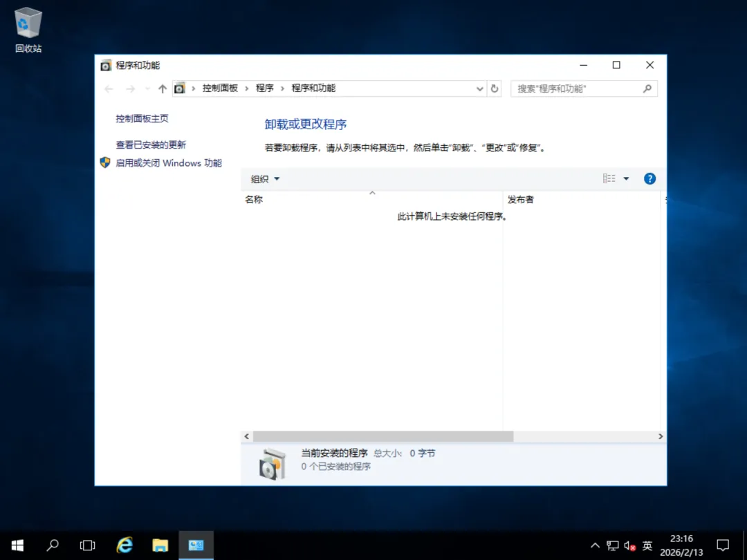The image size is (747, 560).
Task: Select 程序和功能 breadcrumb in address bar
Action: 313,88
